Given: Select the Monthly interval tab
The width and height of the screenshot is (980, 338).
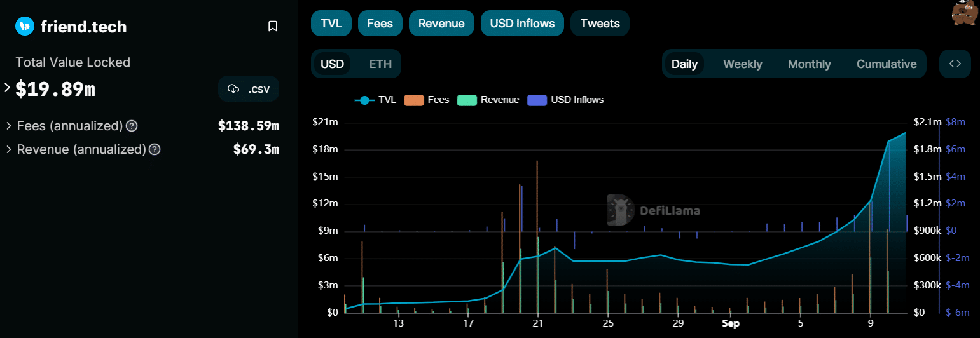Looking at the screenshot, I should 809,64.
